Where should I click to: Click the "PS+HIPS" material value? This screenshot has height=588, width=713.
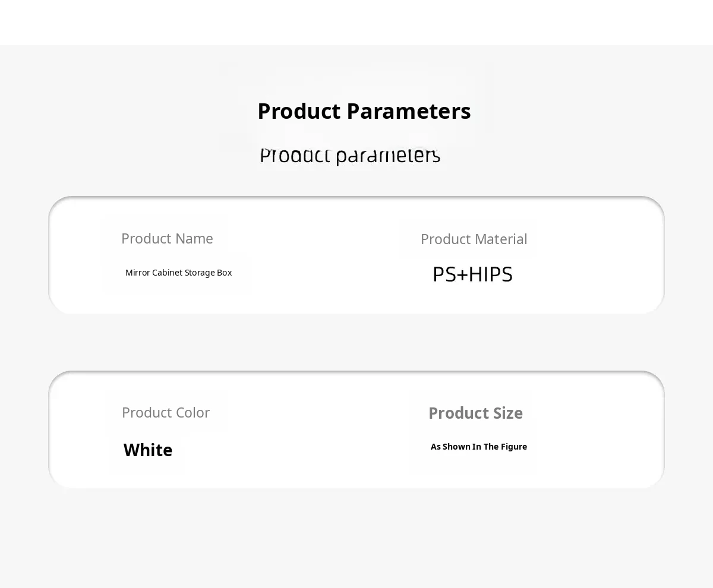[x=472, y=274]
